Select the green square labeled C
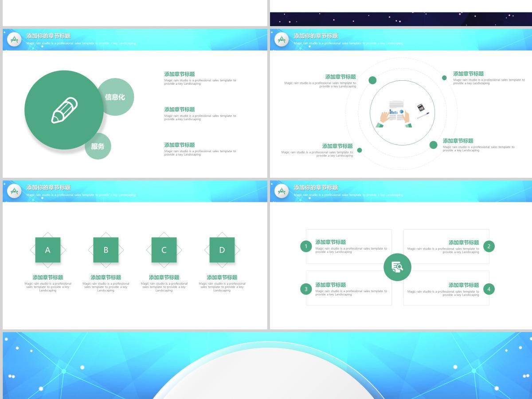Viewport: 532px width, 399px height. (164, 250)
